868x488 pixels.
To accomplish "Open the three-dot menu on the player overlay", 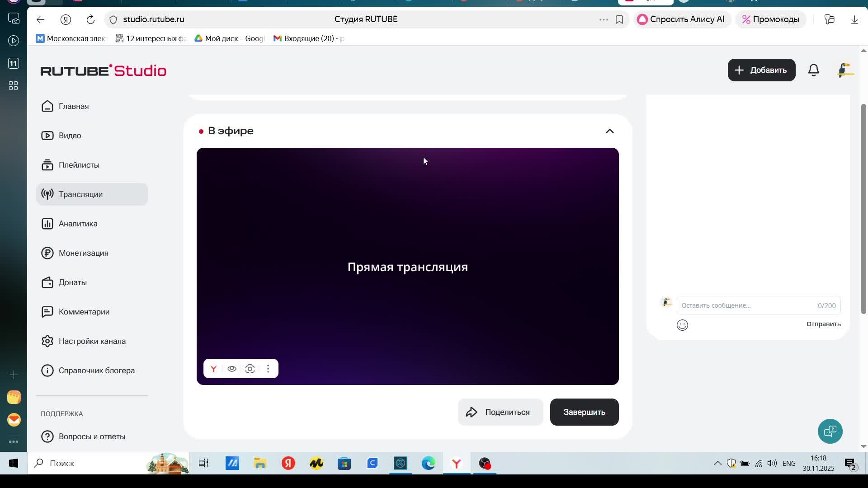I will point(268,369).
